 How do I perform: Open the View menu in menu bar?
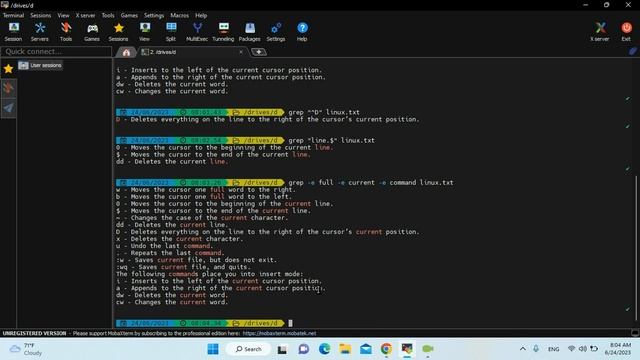[63, 16]
